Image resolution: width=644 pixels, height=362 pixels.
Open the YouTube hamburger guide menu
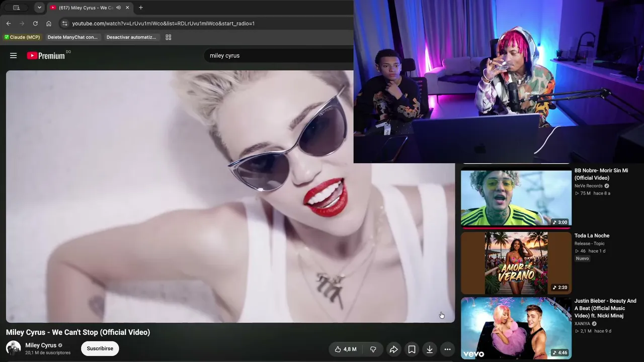tap(14, 56)
